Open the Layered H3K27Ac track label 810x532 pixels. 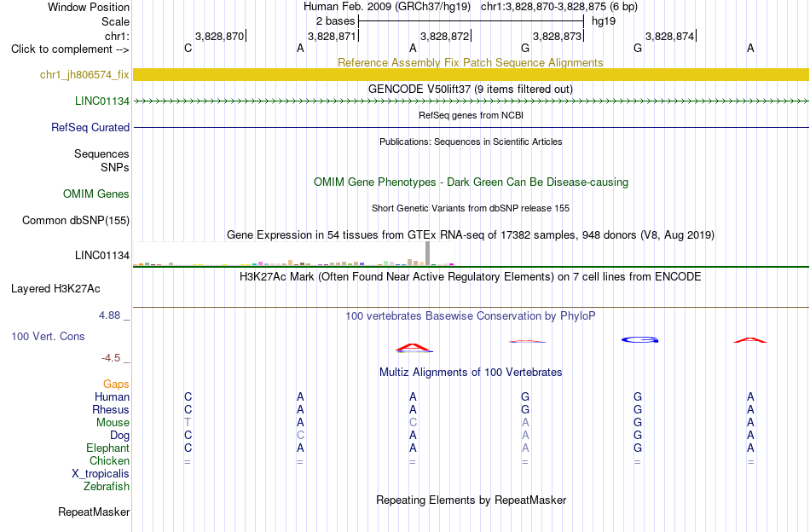[55, 289]
